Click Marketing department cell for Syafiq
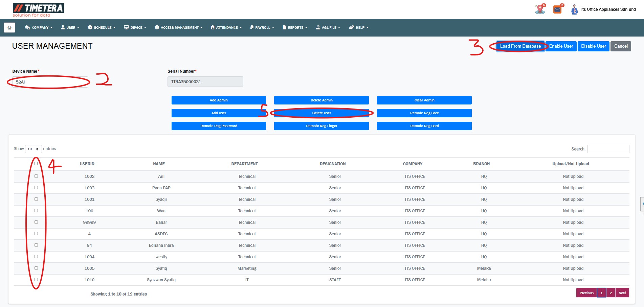The height and width of the screenshot is (307, 644). [x=247, y=268]
